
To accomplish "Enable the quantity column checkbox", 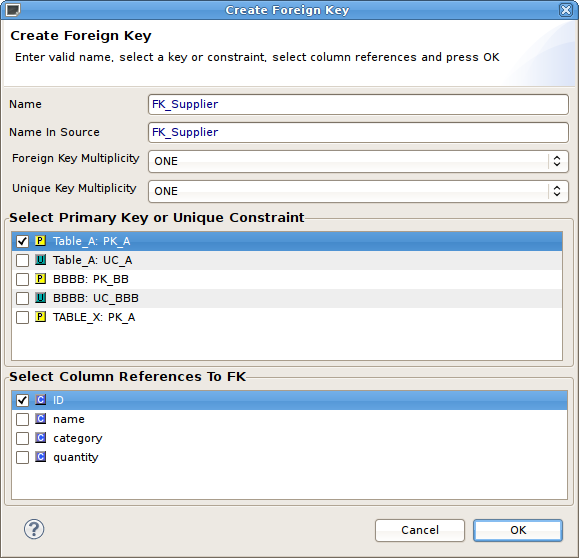I will 22,457.
